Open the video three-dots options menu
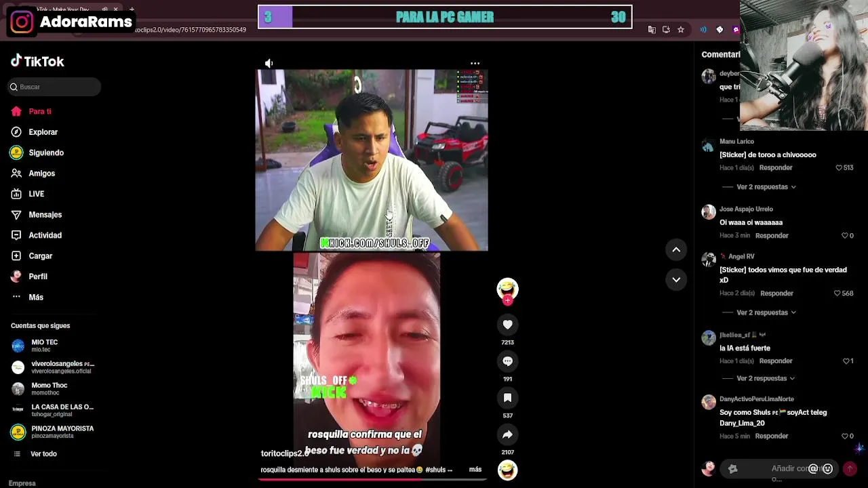The image size is (868, 488). coord(475,63)
